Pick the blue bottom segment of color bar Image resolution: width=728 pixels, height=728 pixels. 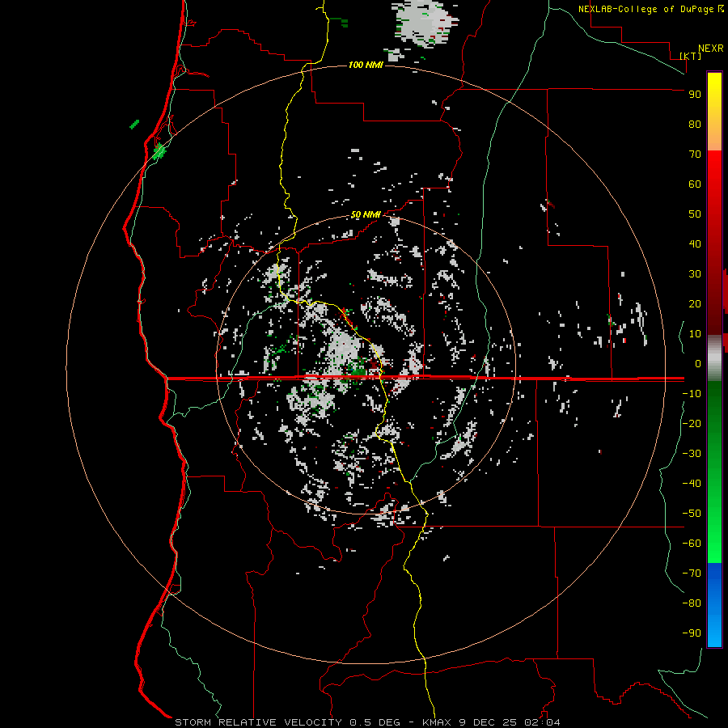point(714,604)
